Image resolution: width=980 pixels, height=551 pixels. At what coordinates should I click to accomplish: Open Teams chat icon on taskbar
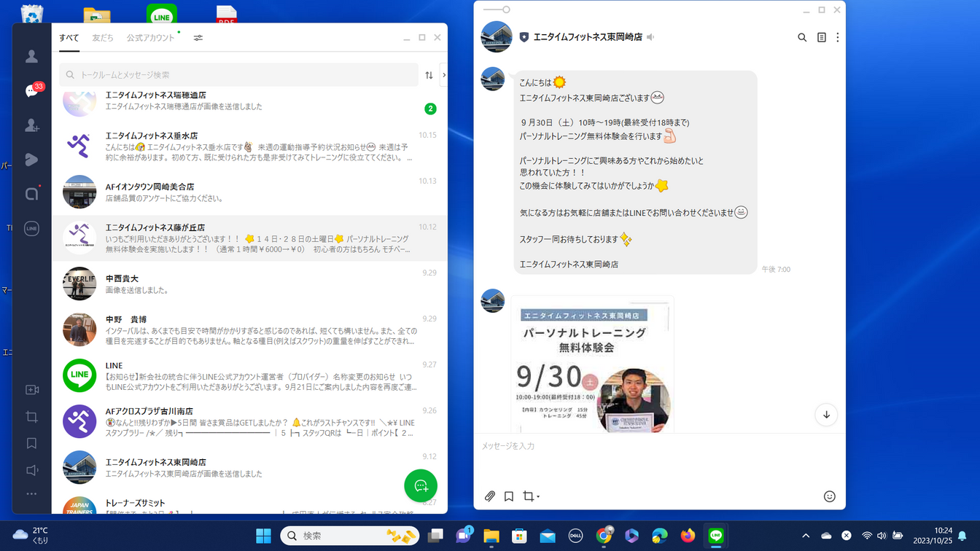[x=464, y=536]
